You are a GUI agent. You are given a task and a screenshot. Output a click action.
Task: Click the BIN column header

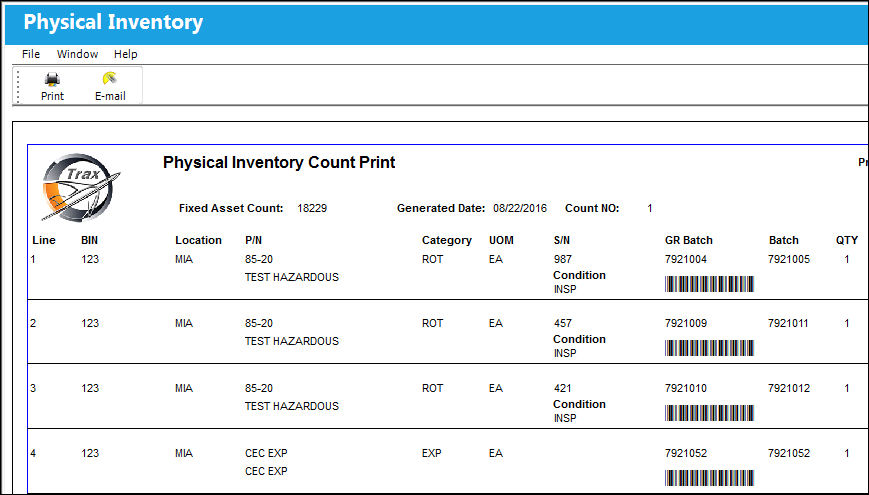click(x=89, y=241)
